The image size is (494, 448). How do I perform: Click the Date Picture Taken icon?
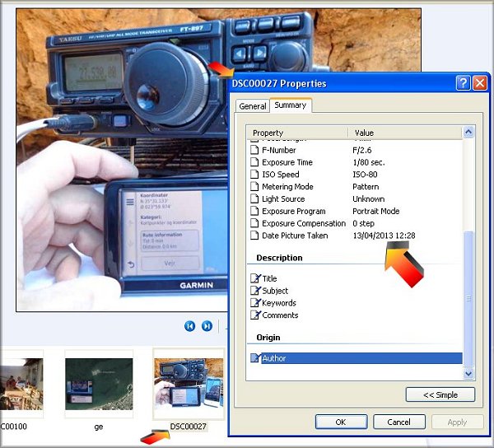pyautogui.click(x=254, y=236)
